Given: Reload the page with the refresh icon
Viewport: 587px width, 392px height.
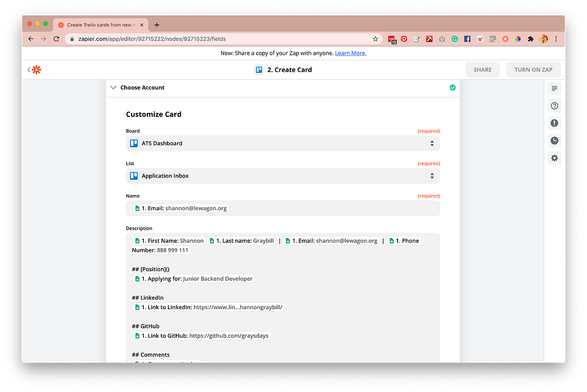Looking at the screenshot, I should 56,39.
